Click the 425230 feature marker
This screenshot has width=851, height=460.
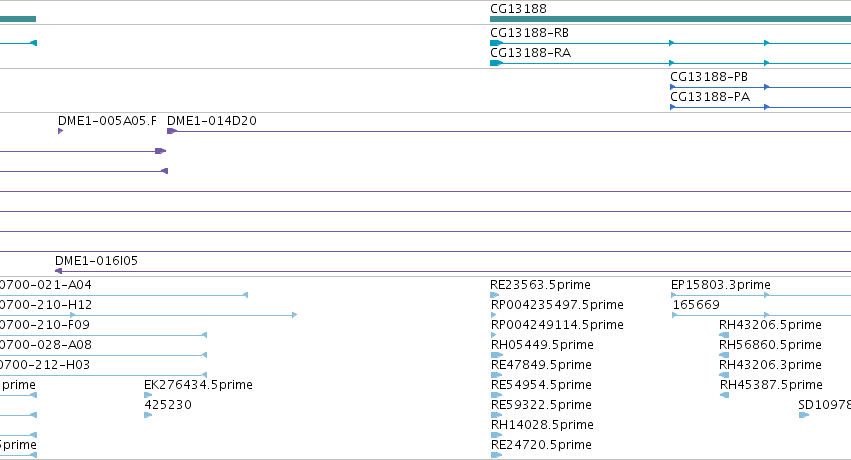click(148, 415)
